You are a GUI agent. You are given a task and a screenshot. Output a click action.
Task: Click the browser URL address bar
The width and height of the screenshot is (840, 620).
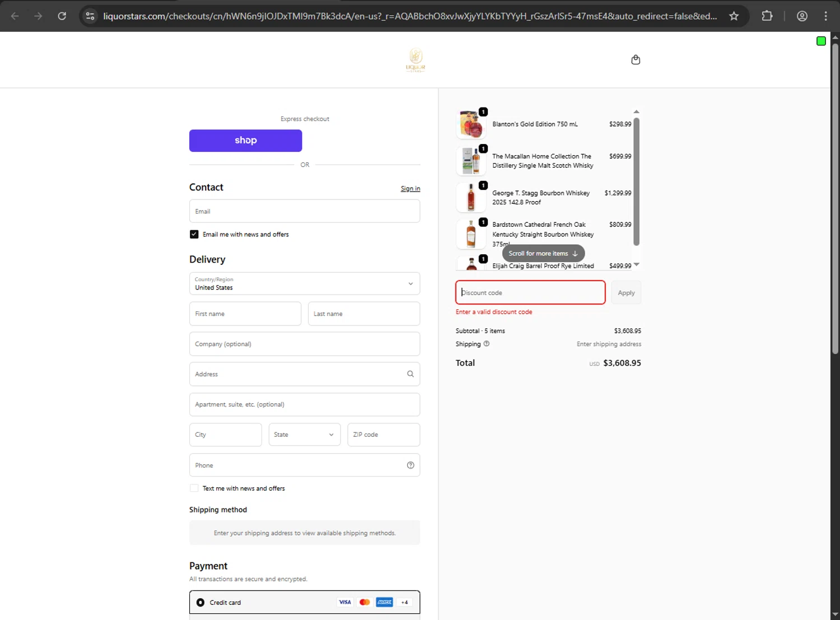(x=410, y=16)
